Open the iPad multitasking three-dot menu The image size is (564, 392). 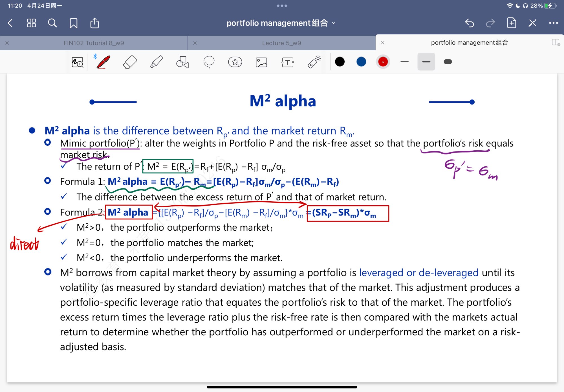(282, 6)
